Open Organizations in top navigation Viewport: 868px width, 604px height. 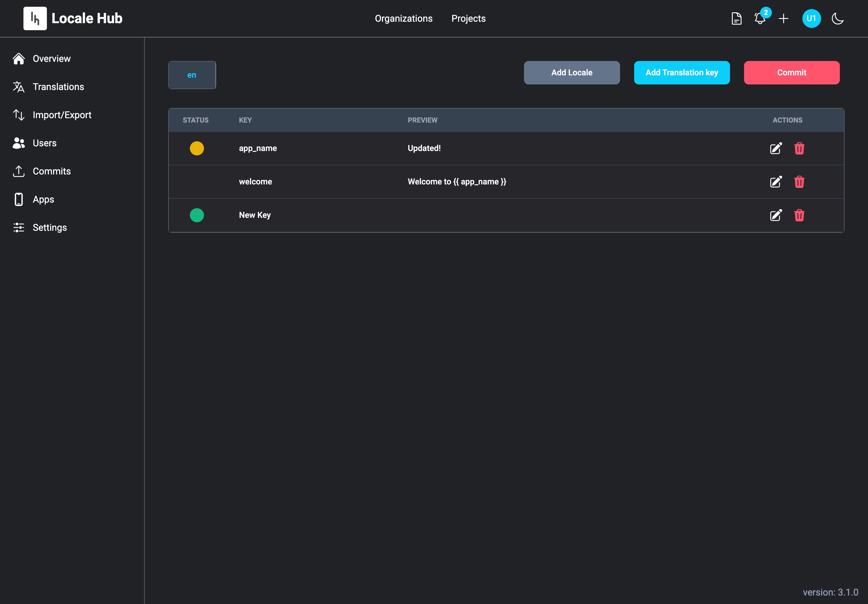[x=404, y=18]
